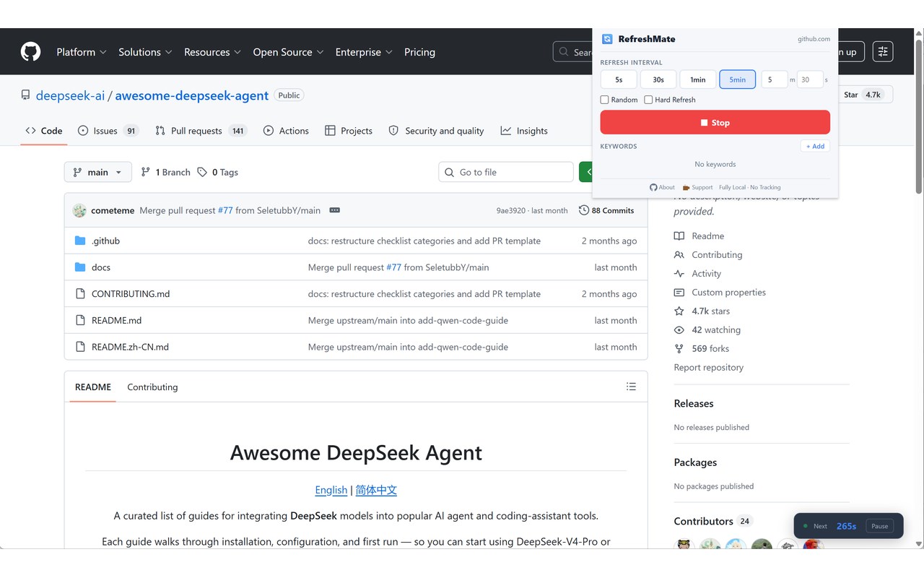Switch to the Pull requests tab
The width and height of the screenshot is (924, 578).
tap(201, 131)
